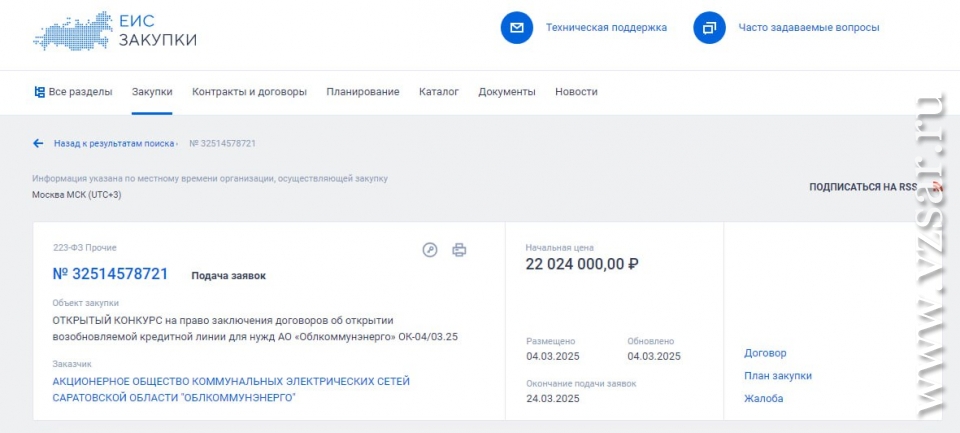Open Контракты и договоры section
Screen dimensions: 960x433
point(249,92)
